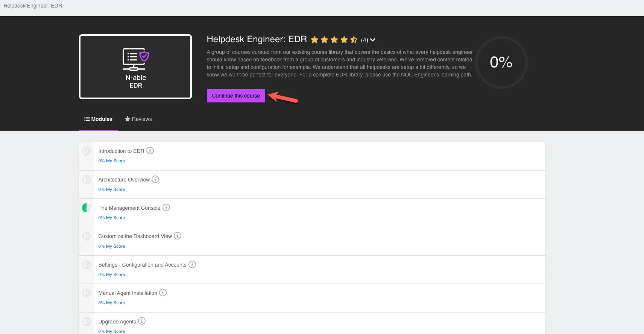This screenshot has height=334, width=644.
Task: Click My Score under Architecture Overview
Action: point(112,189)
